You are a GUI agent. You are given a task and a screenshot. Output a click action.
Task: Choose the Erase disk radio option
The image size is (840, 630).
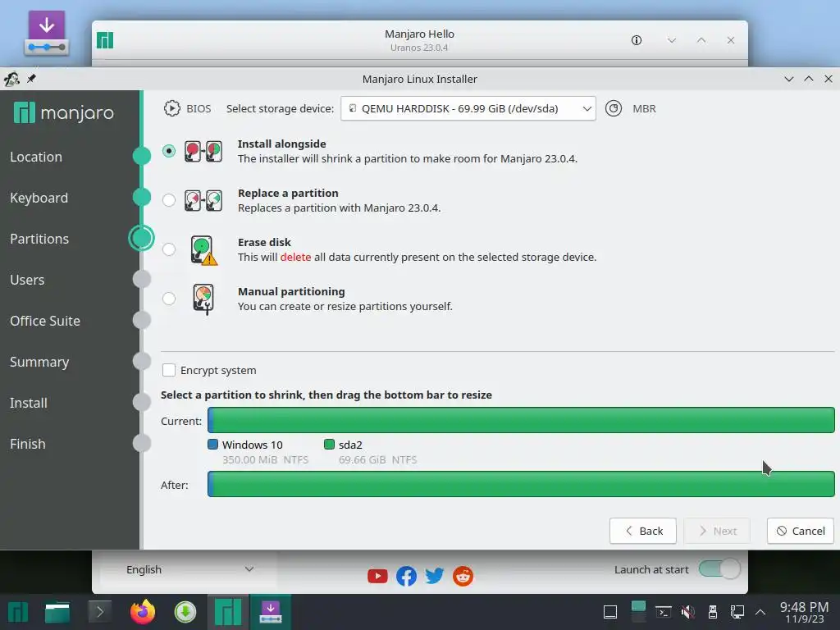point(169,249)
